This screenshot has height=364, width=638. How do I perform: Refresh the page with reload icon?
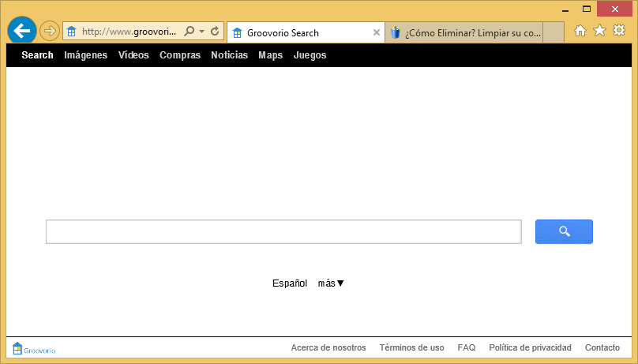tap(215, 32)
